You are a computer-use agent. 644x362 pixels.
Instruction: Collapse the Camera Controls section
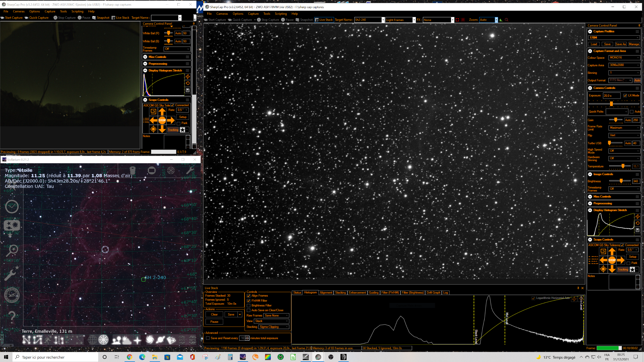(590, 88)
